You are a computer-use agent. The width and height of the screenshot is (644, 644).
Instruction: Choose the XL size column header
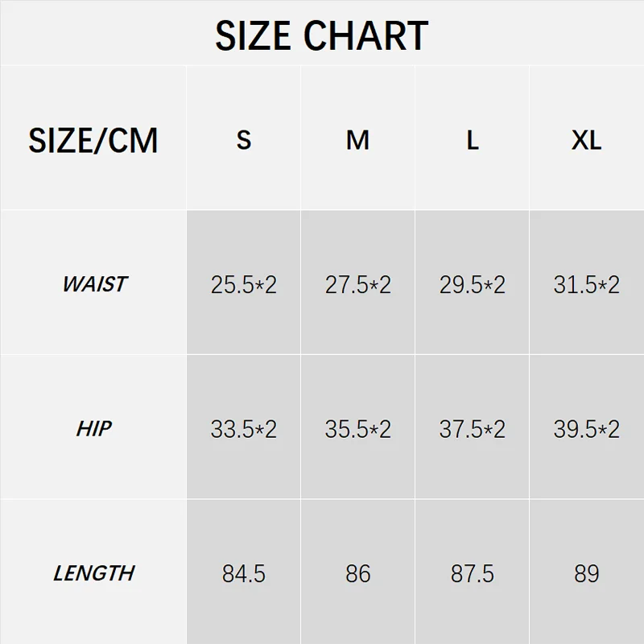coord(586,140)
